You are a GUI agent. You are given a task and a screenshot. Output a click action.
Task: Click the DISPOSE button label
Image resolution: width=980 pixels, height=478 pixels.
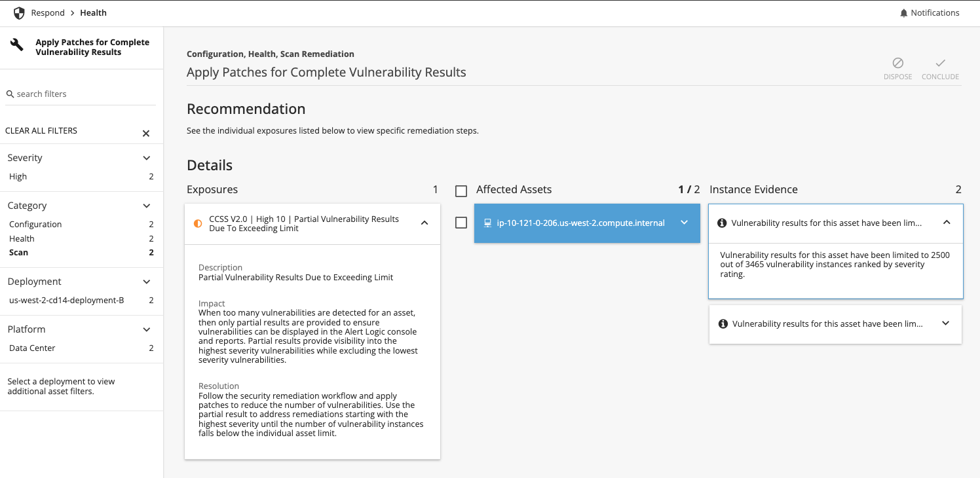click(x=897, y=77)
